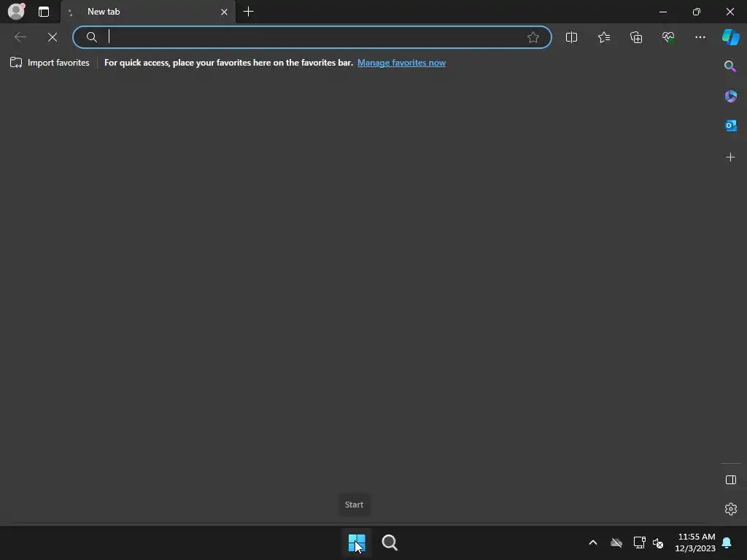Open Manage favorites now link
This screenshot has height=560, width=747.
click(x=401, y=63)
